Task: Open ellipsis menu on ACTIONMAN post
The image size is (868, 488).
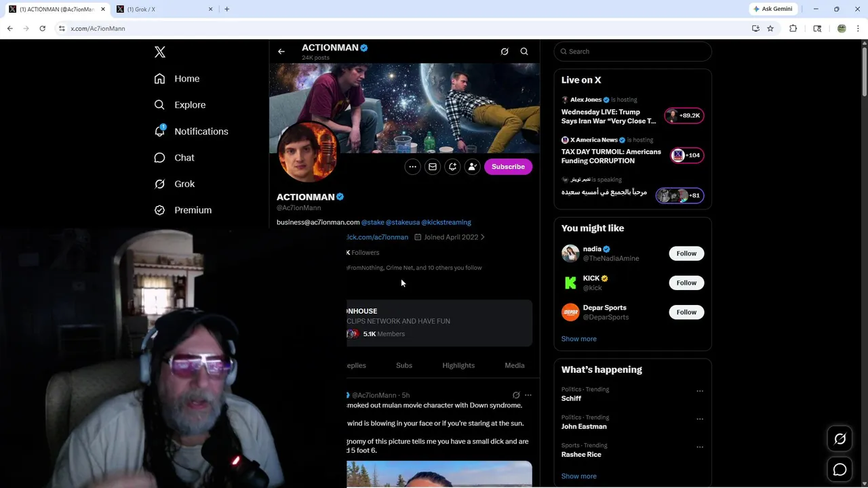Action: pos(528,395)
